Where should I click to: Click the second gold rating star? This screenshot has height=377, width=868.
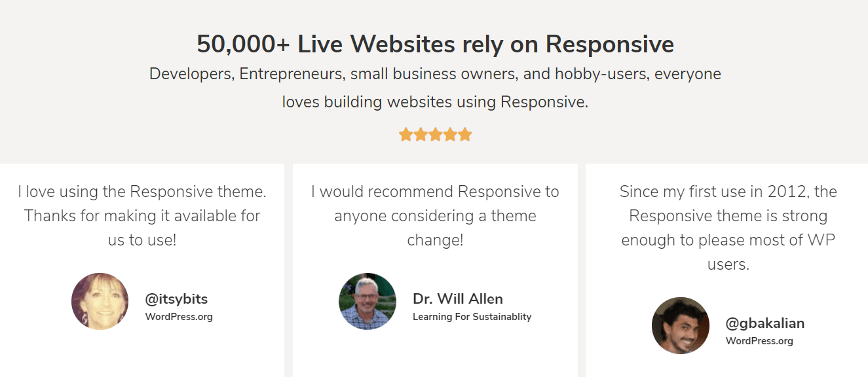(421, 135)
